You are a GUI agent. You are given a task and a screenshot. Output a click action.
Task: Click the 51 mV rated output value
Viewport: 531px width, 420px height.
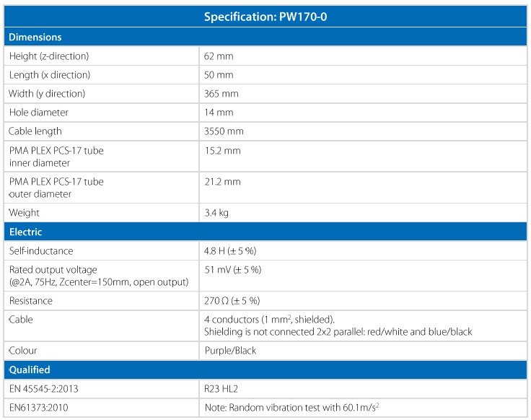point(232,269)
